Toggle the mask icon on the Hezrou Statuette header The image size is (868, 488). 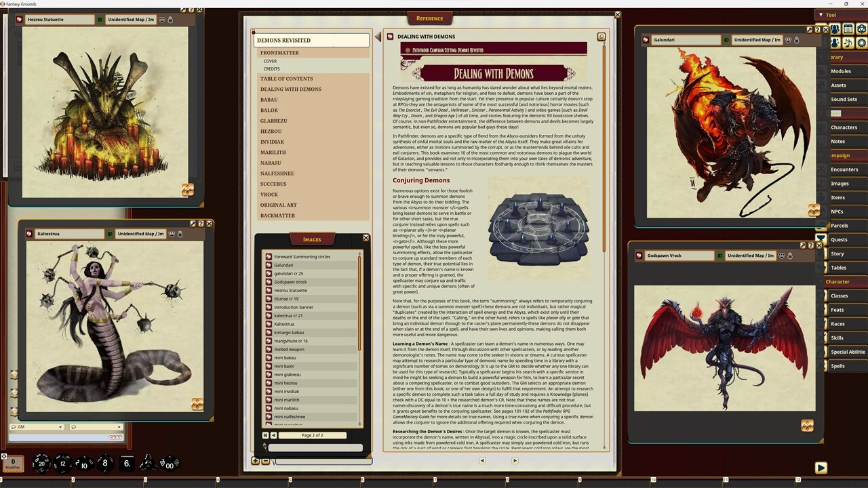click(161, 19)
